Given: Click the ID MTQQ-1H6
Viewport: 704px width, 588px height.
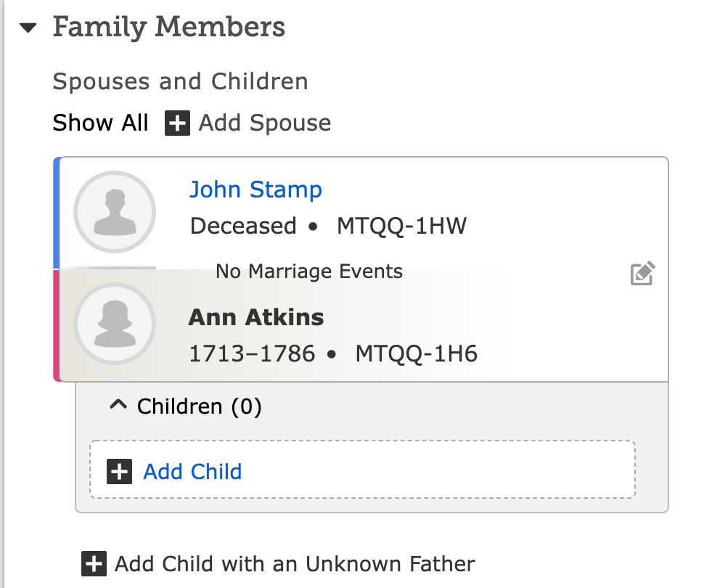Looking at the screenshot, I should [x=416, y=354].
